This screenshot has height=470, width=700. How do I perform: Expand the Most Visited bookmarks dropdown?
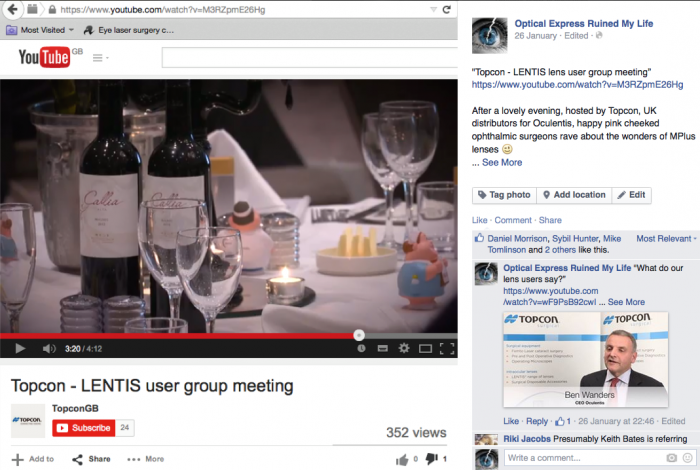click(x=41, y=30)
